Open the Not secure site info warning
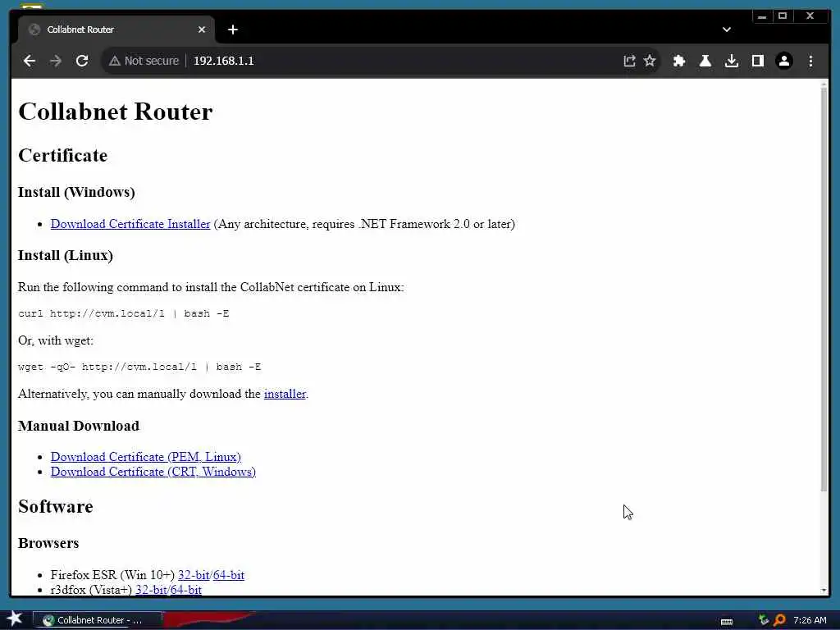Screen dimensions: 840x630 [x=144, y=61]
